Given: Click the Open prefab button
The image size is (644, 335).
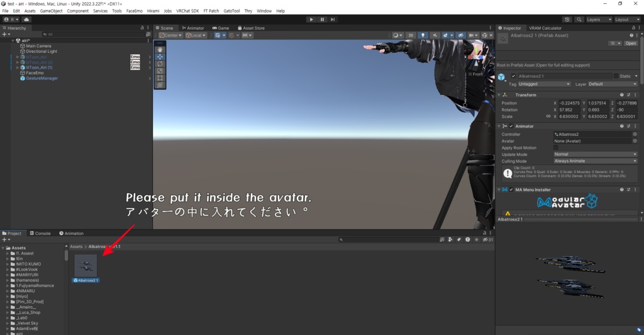Looking at the screenshot, I should [x=630, y=43].
